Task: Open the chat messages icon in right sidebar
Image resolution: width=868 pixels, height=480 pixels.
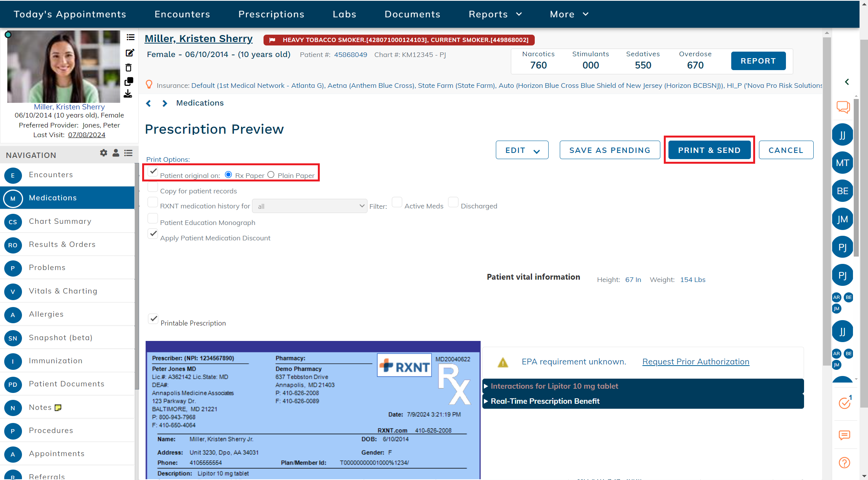Action: (843, 107)
